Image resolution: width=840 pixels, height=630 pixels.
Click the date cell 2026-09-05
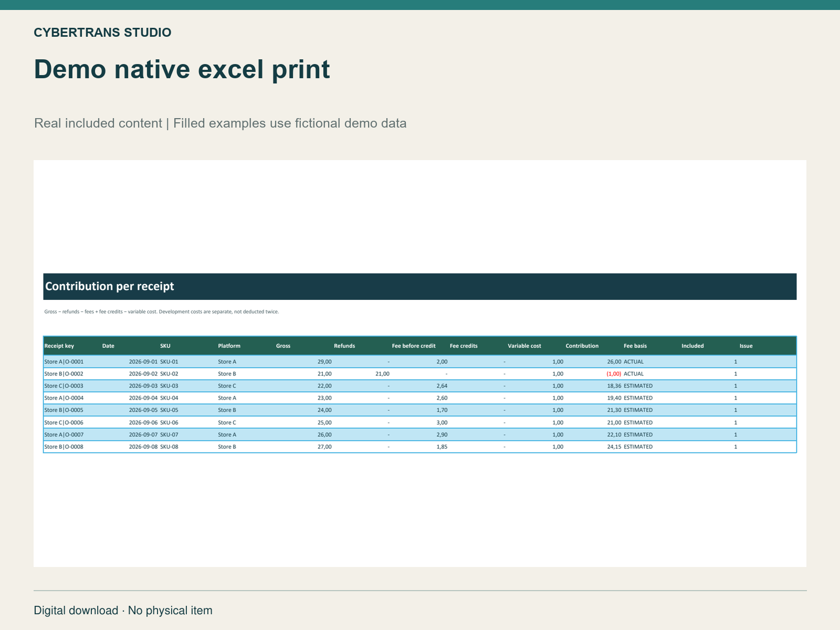(143, 410)
